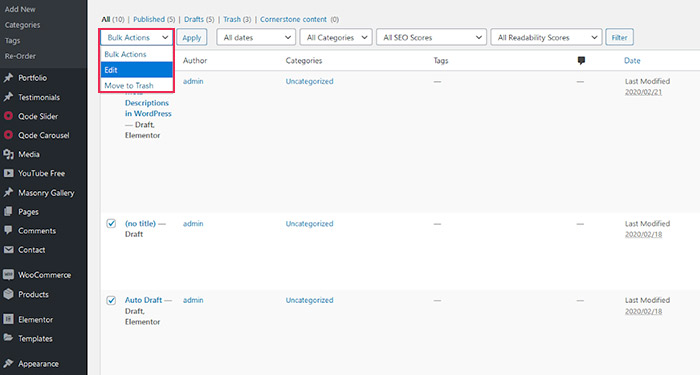Open the Media library icon
This screenshot has width=700, height=375.
pos(8,154)
